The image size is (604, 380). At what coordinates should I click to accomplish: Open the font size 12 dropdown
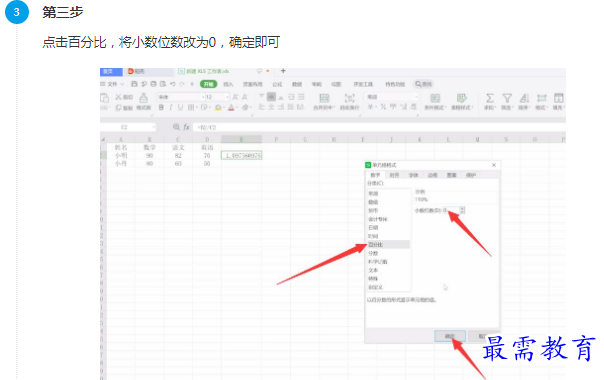(x=227, y=97)
